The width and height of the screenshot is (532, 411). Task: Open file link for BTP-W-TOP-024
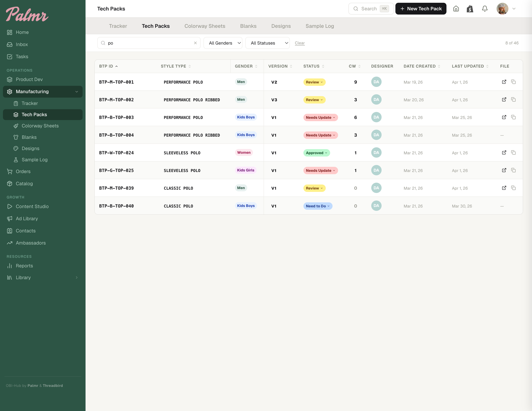(504, 153)
